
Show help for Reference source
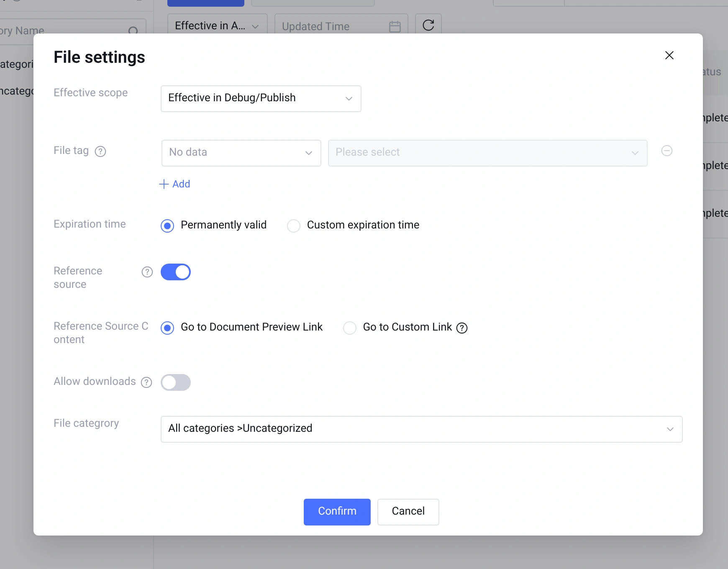click(x=147, y=272)
